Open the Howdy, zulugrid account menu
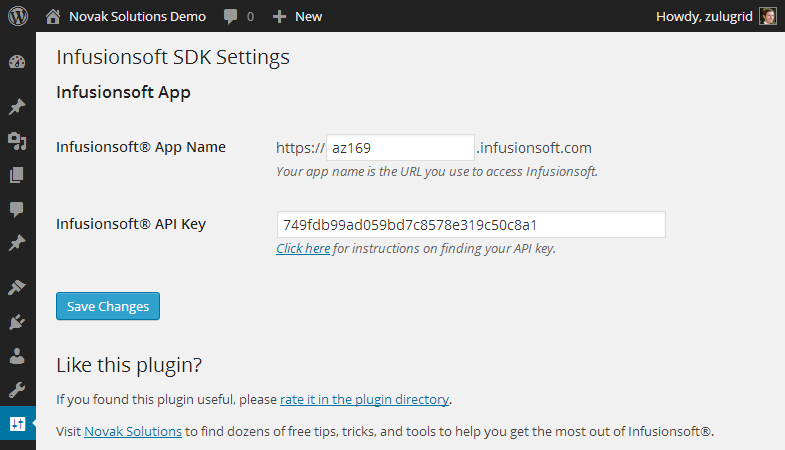This screenshot has width=785, height=450. pos(716,17)
